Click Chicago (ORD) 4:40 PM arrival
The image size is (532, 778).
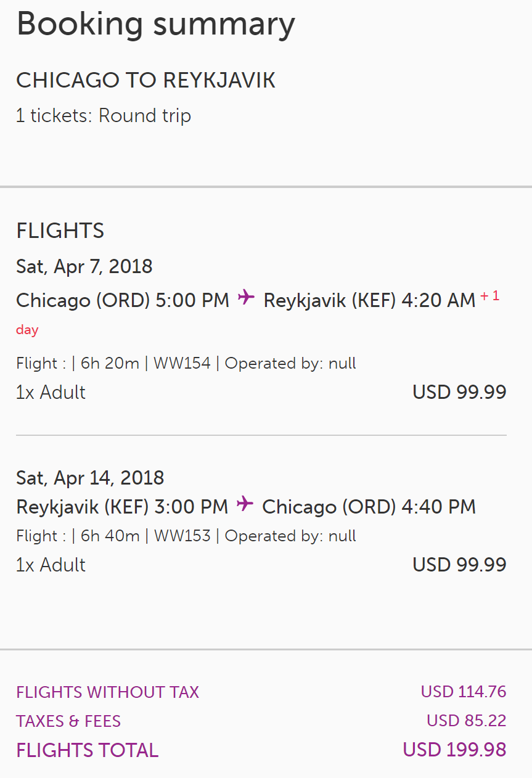(x=369, y=507)
